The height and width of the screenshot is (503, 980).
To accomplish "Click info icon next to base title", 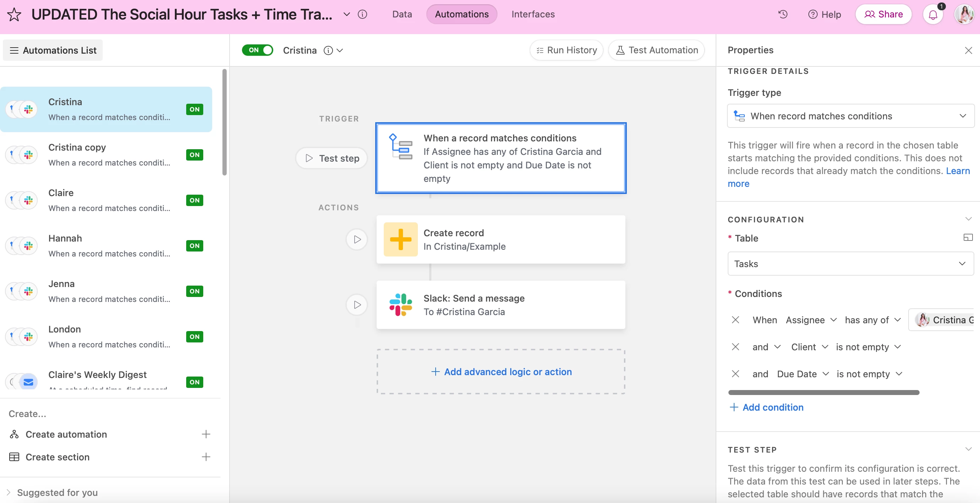I will tap(362, 15).
